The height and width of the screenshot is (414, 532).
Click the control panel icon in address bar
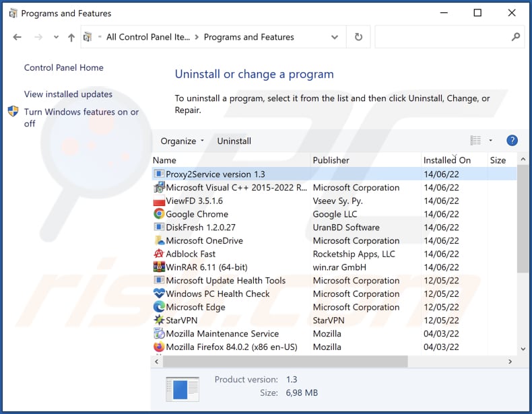(x=88, y=36)
